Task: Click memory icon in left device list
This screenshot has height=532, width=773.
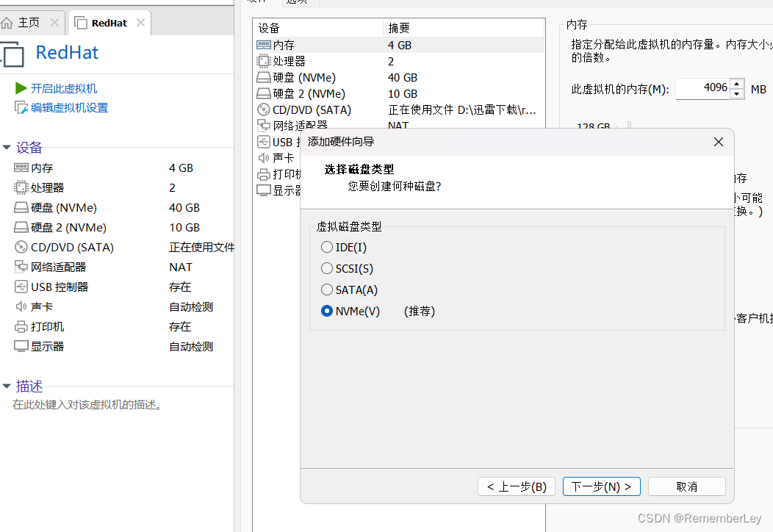Action: pos(21,168)
